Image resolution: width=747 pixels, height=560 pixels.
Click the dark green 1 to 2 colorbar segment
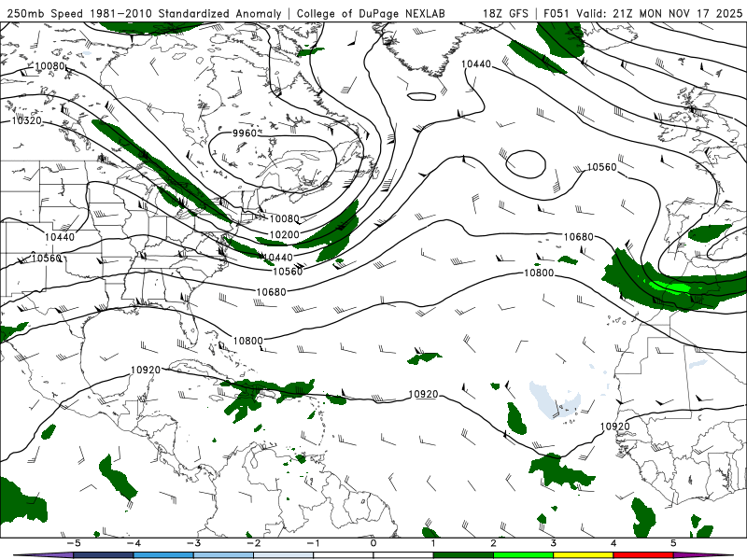(463, 555)
